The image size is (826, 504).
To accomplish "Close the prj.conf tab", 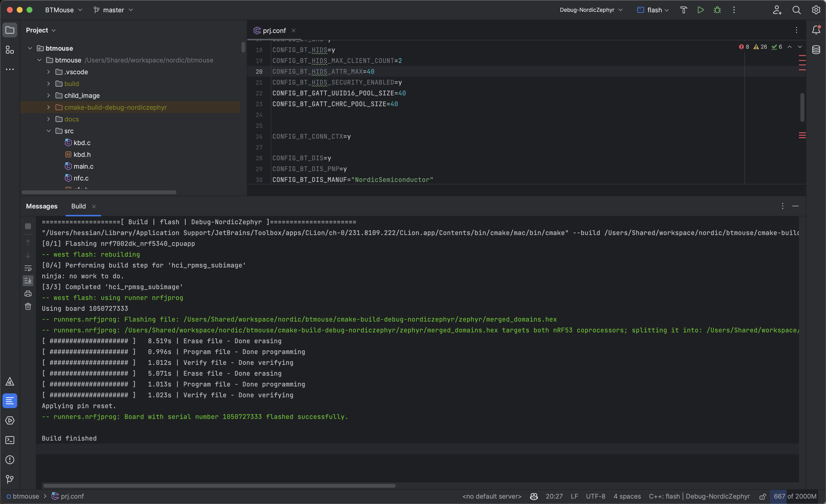I will click(x=293, y=30).
